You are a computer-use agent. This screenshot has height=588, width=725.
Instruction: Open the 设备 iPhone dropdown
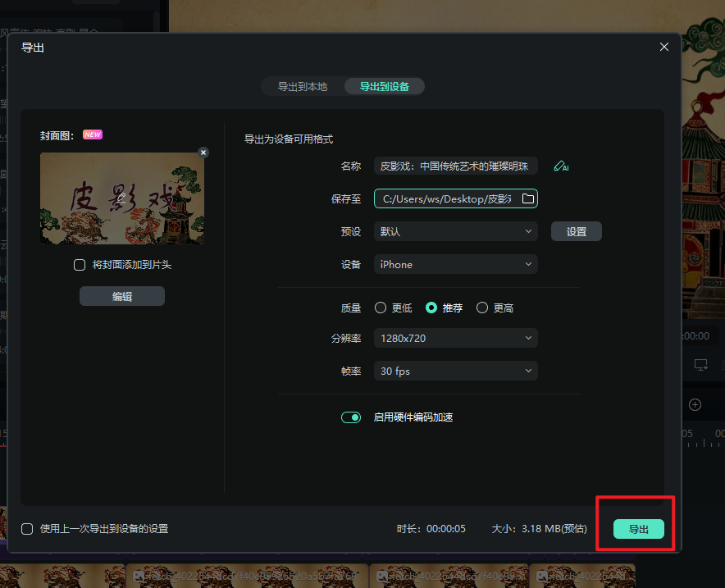tap(455, 264)
